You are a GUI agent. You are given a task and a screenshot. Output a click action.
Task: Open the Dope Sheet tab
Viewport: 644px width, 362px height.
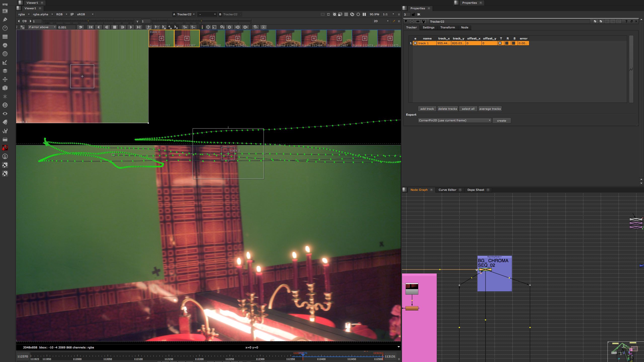point(475,190)
